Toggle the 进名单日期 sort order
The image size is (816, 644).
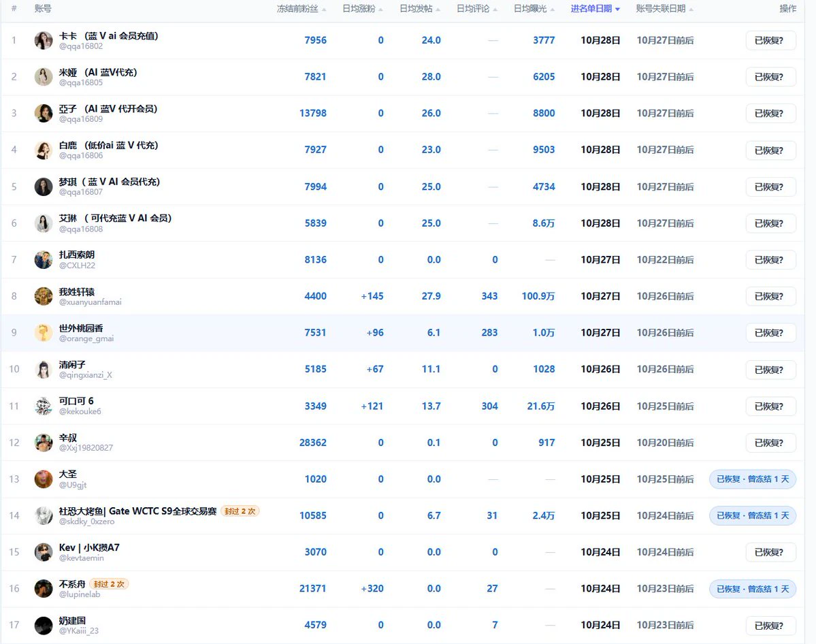tap(595, 9)
